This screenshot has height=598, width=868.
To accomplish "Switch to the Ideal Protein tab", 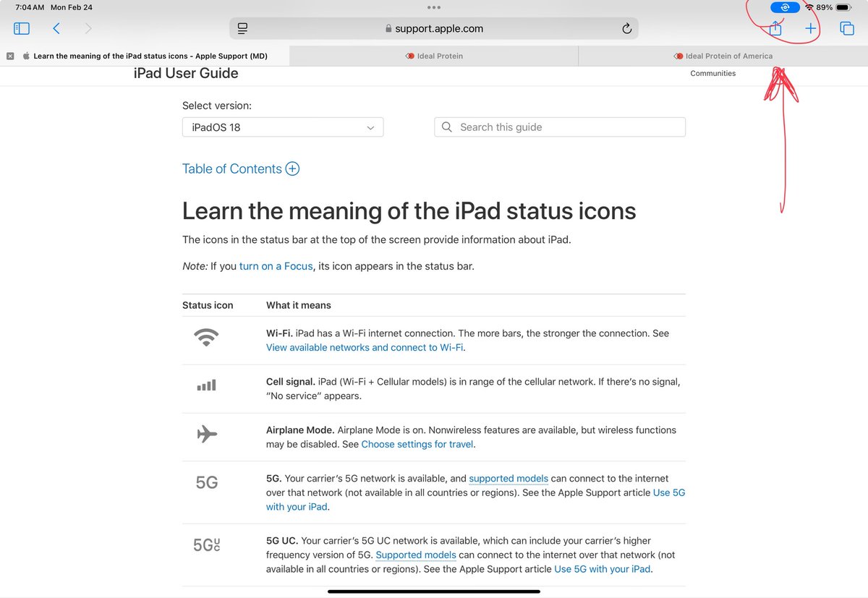I will (434, 56).
